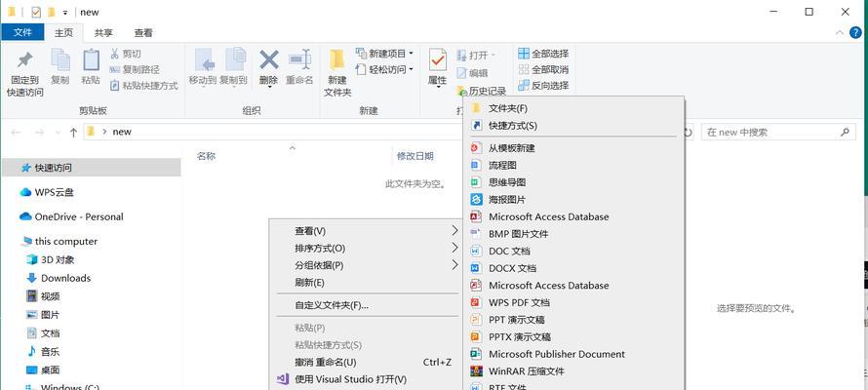The height and width of the screenshot is (390, 868).
Task: Open recent locations dropdown arrow
Action: click(x=58, y=133)
